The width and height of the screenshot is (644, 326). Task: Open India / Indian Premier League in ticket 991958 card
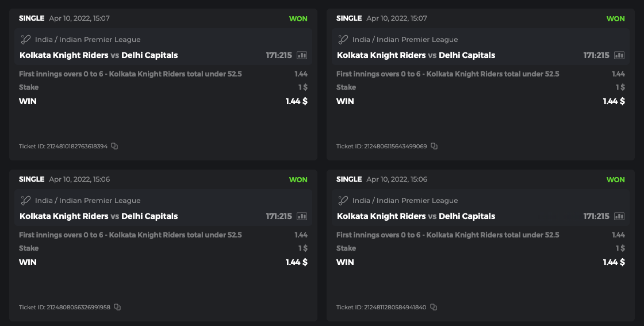pos(87,201)
